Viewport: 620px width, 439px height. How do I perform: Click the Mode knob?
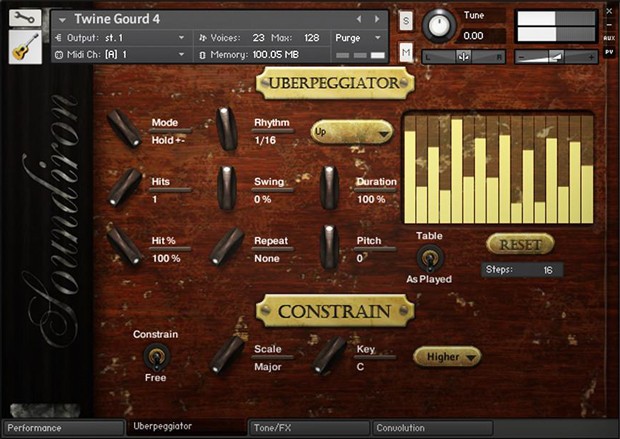(125, 129)
